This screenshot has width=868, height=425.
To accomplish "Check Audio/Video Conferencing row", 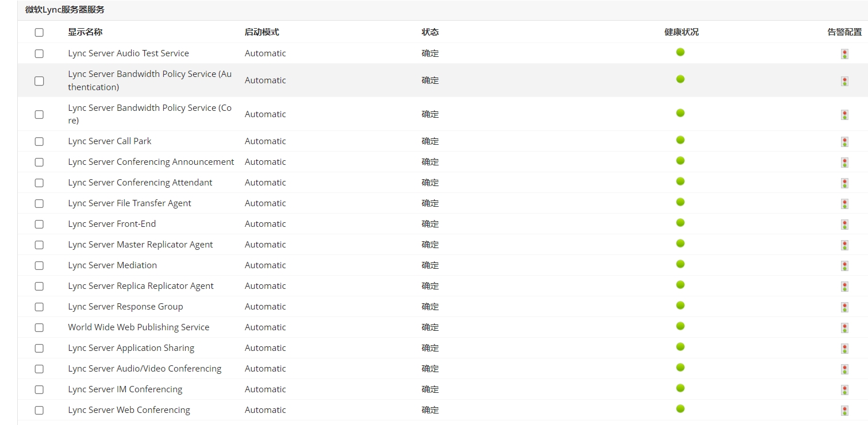I will point(39,369).
